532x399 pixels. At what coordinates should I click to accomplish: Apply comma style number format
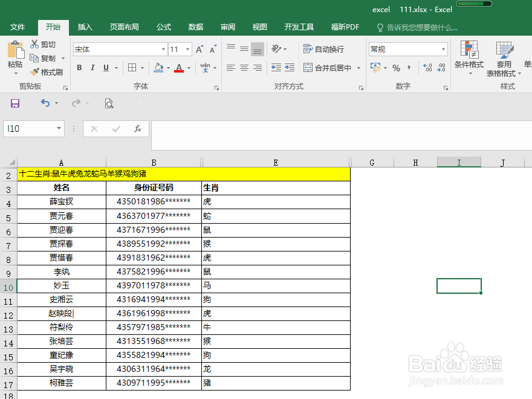(409, 68)
